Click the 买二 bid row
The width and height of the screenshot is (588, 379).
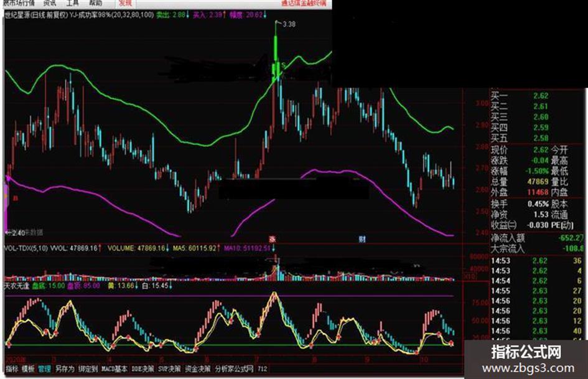click(x=520, y=106)
